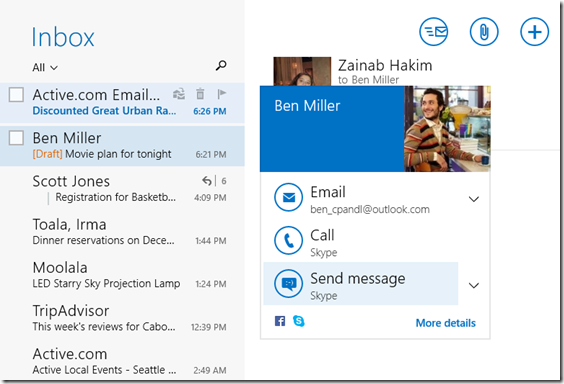Click Ben Miller name on blue card header
Viewport: 564px width, 384px height.
tap(307, 106)
